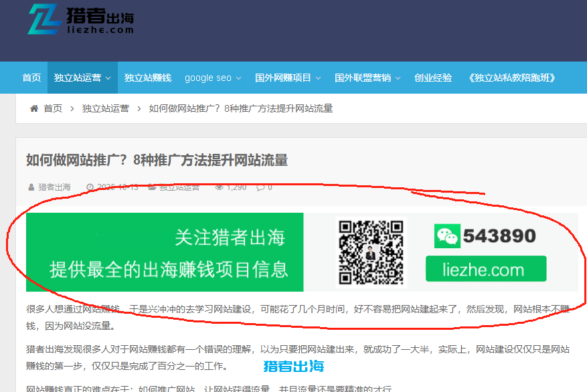
Task: Click the green 关注猎者出海 banner
Action: click(165, 252)
